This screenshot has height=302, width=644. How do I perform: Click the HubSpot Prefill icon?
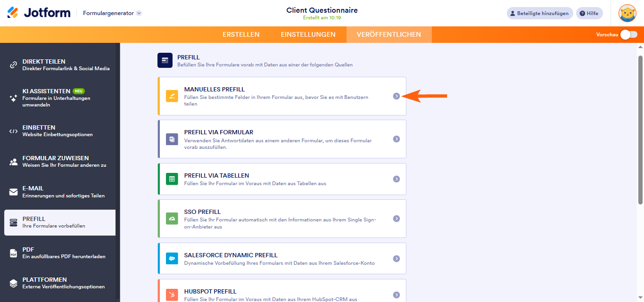point(172,295)
